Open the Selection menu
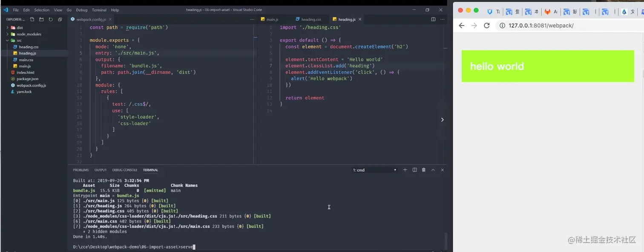 point(42,10)
